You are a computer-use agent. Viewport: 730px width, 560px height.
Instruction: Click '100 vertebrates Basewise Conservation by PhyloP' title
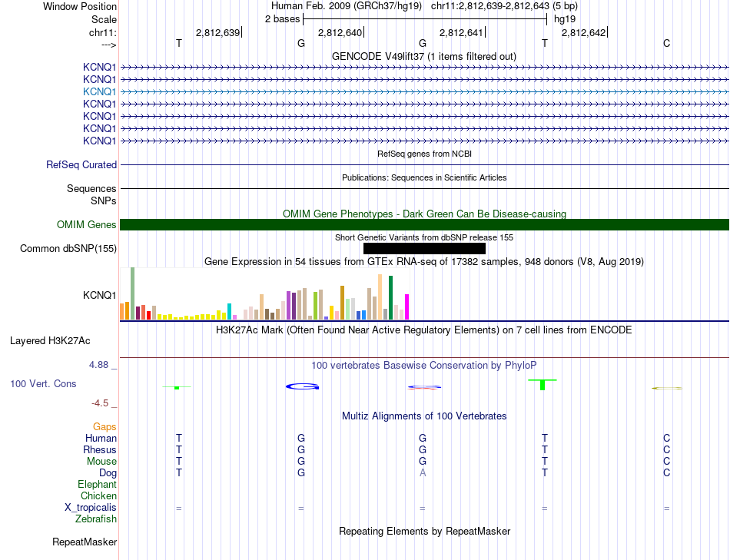424,366
